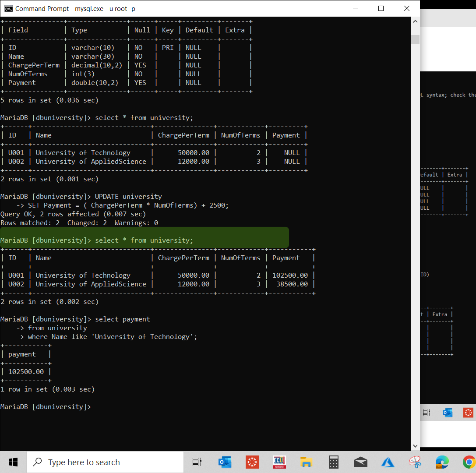The width and height of the screenshot is (476, 473).
Task: Open the ECU Website taskbar shortcut
Action: 279,462
